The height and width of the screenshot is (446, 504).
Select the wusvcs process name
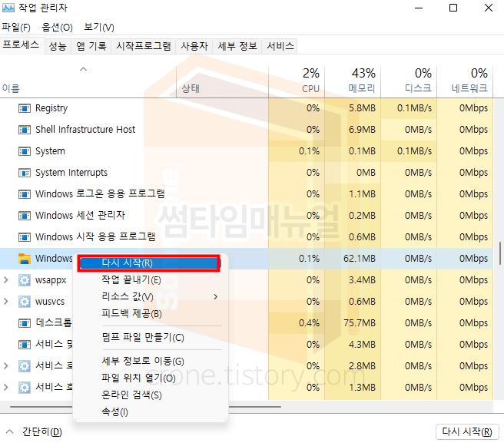[x=50, y=302]
